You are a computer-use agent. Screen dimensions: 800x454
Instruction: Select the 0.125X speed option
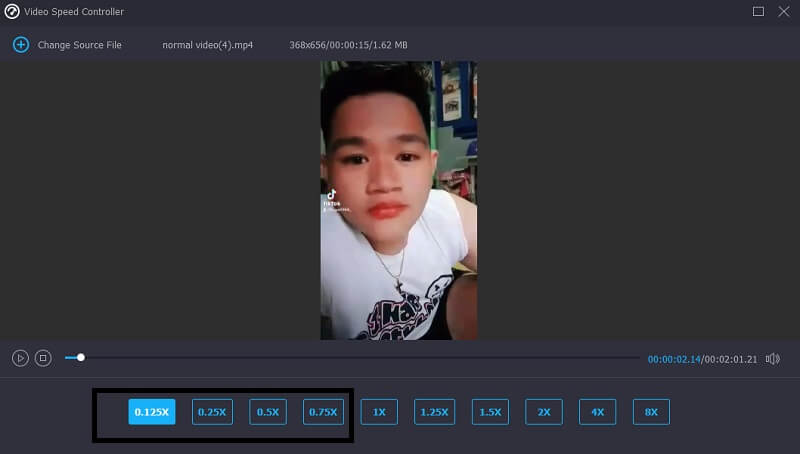pyautogui.click(x=151, y=412)
